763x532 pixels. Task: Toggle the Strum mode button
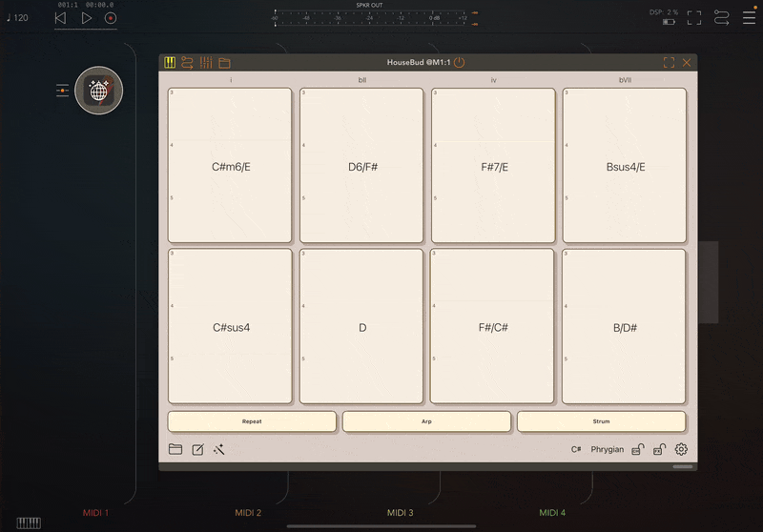[602, 421]
